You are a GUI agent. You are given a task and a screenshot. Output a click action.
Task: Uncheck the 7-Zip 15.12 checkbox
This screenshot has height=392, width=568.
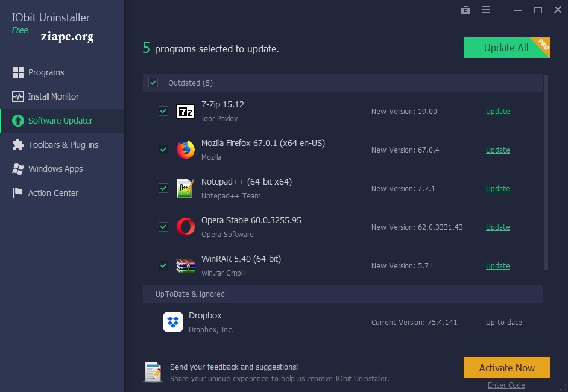click(x=163, y=111)
